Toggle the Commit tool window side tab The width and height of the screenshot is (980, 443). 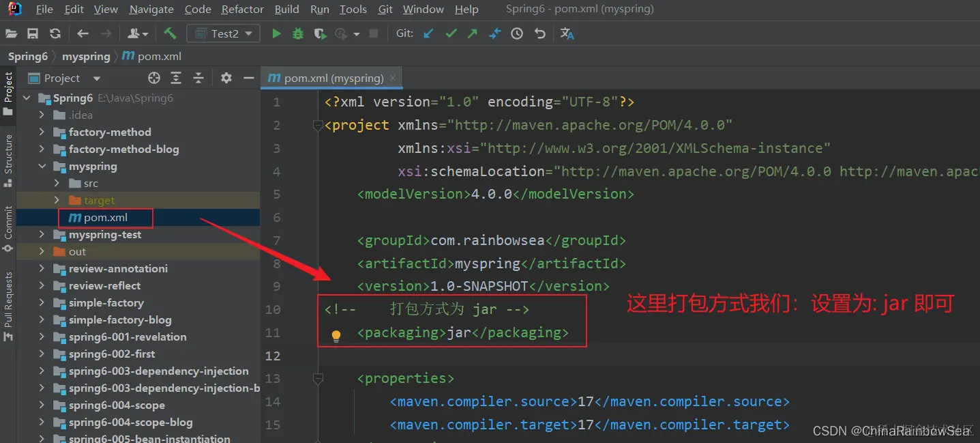coord(8,229)
